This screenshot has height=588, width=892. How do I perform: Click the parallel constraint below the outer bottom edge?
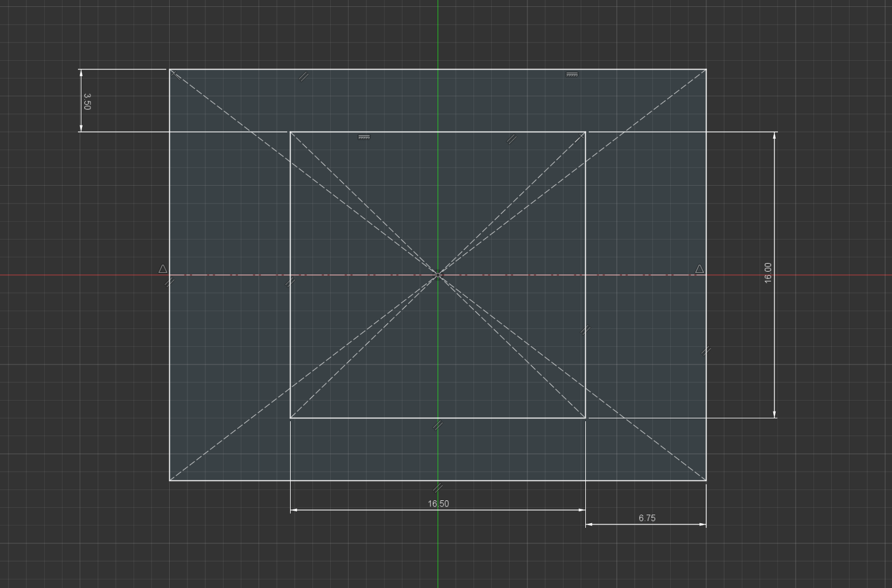(x=437, y=488)
